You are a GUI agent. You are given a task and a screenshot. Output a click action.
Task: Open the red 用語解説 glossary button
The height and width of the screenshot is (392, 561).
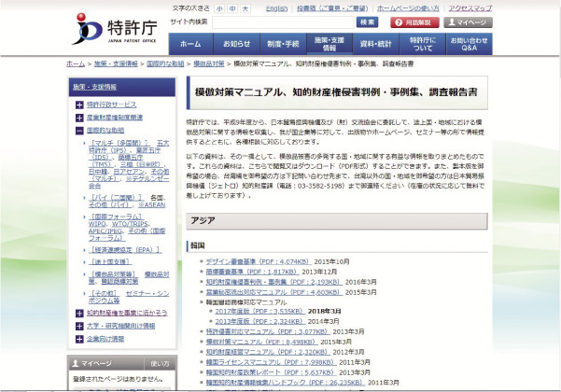pos(408,21)
